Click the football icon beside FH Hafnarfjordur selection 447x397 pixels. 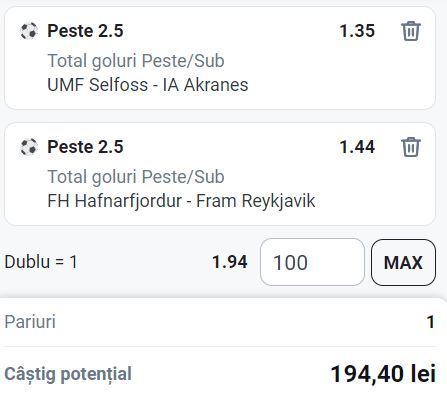tap(29, 147)
